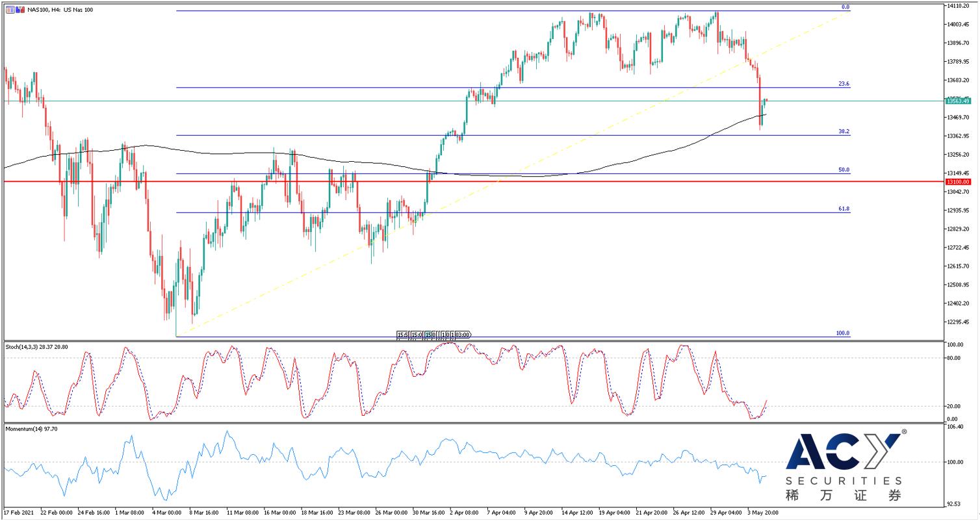
Task: Click the Fibonacci 38.2 level label
Action: [844, 131]
